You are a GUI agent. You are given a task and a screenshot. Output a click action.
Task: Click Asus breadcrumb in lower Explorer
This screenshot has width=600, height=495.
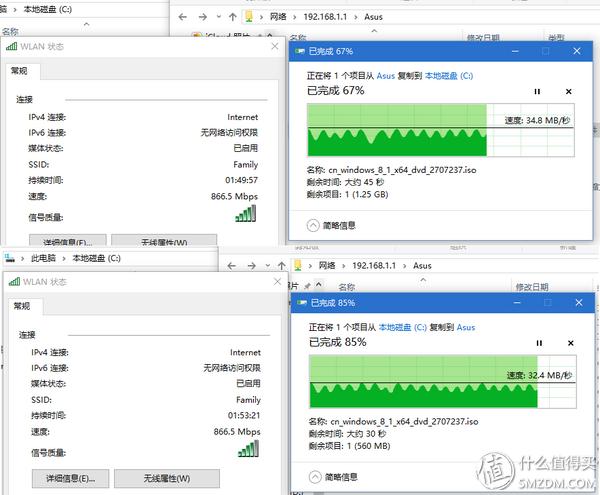click(x=422, y=266)
